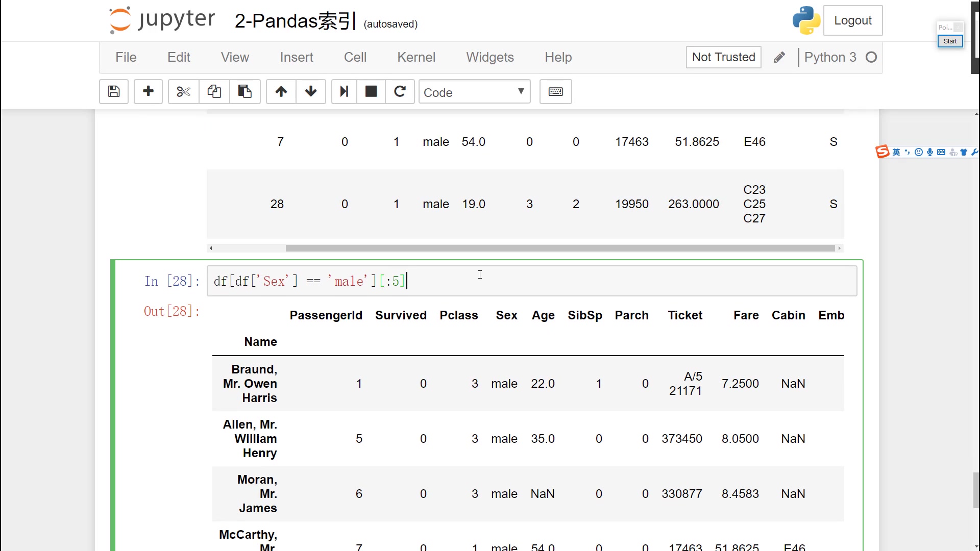Click the Fare column header
This screenshot has height=551, width=980.
click(x=746, y=315)
